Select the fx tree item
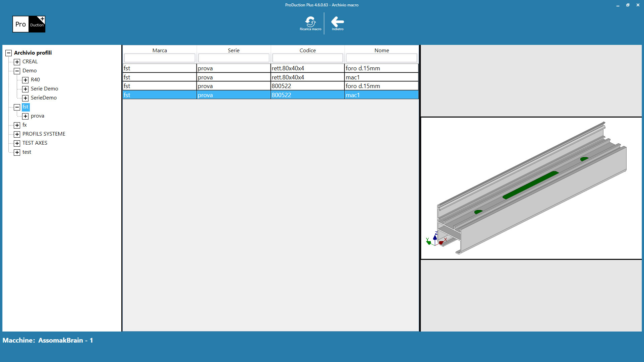Screen dimensions: 644x362 tap(24, 125)
